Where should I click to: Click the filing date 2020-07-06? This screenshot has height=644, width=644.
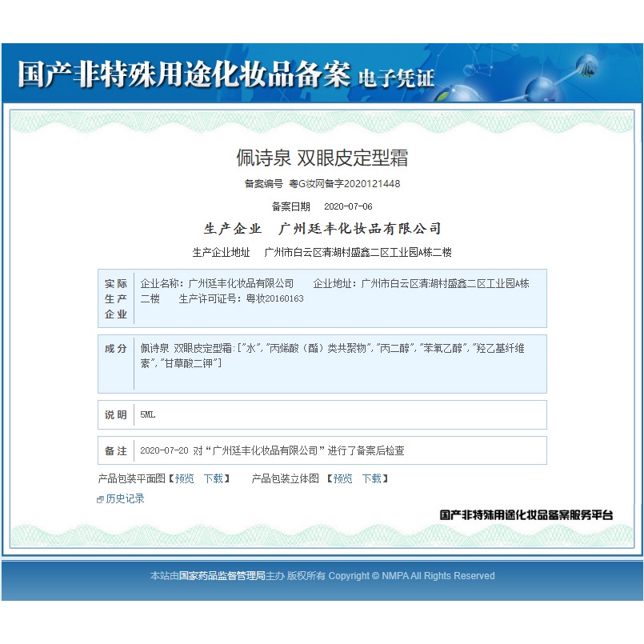pyautogui.click(x=347, y=206)
